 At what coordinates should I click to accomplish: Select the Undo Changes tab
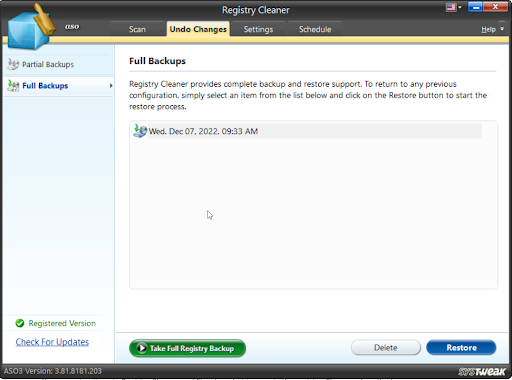tap(198, 29)
